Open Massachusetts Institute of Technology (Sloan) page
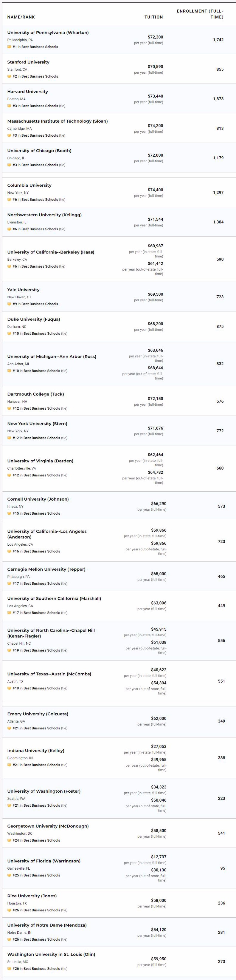Image resolution: width=236 pixels, height=980 pixels. 58,121
